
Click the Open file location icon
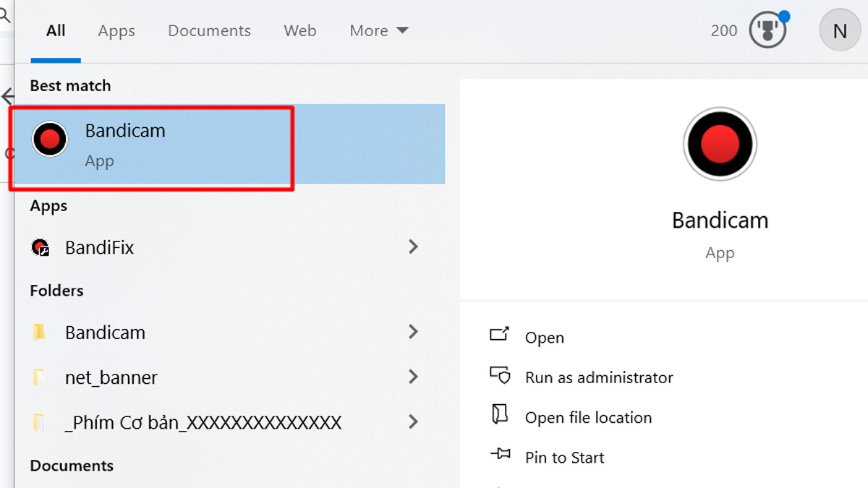pyautogui.click(x=500, y=414)
